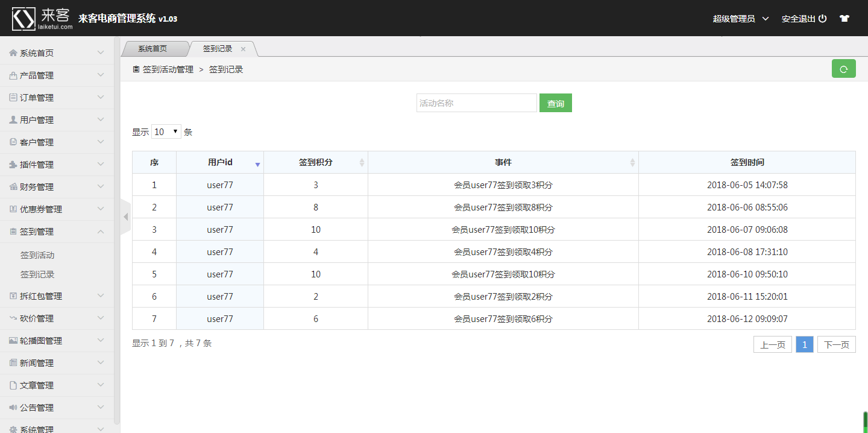Click the green refresh icon button
The height and width of the screenshot is (433, 868).
point(843,69)
